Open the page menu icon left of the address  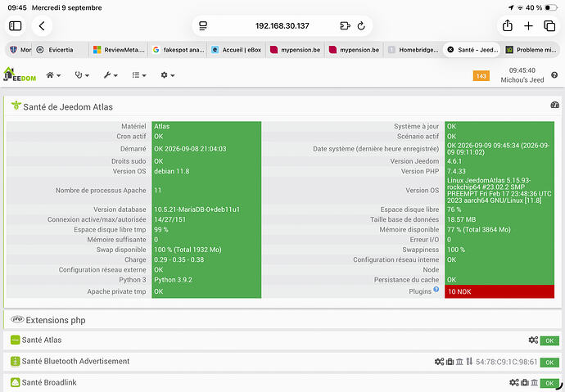(x=203, y=26)
